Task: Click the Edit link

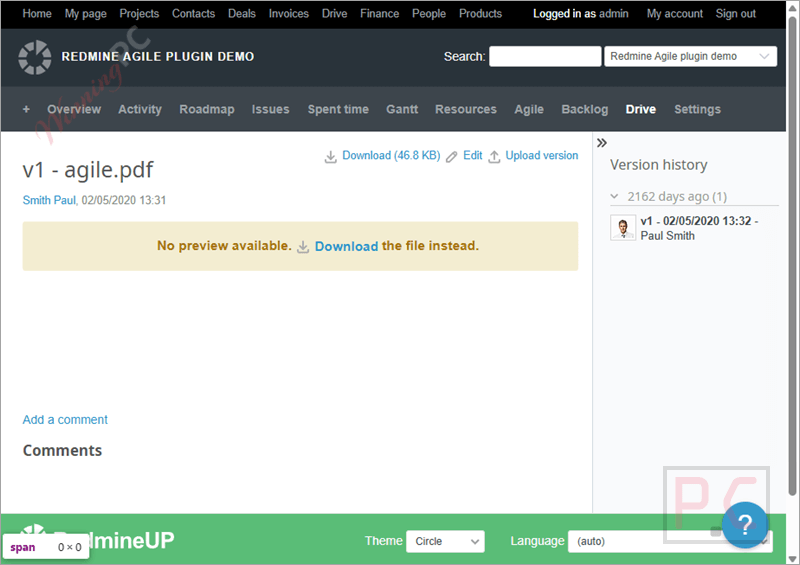Action: pos(472,156)
